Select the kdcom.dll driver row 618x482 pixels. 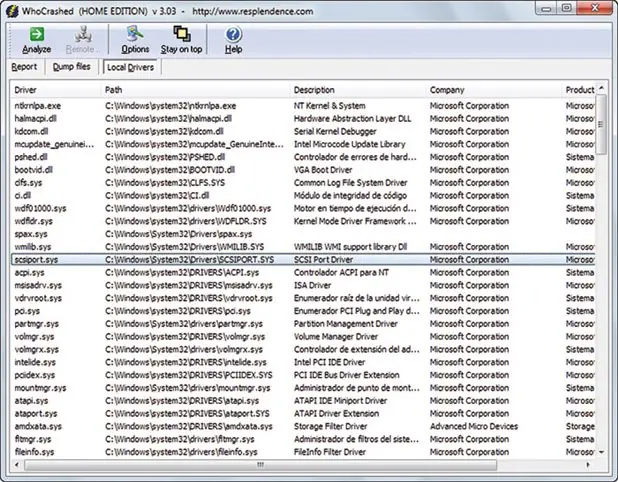click(x=303, y=131)
